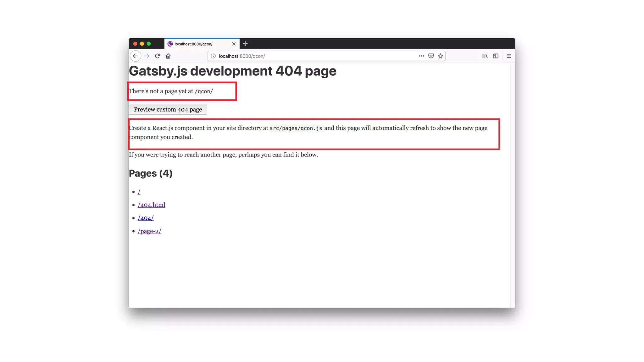The width and height of the screenshot is (644, 362).
Task: Open the root / page link
Action: (x=139, y=192)
